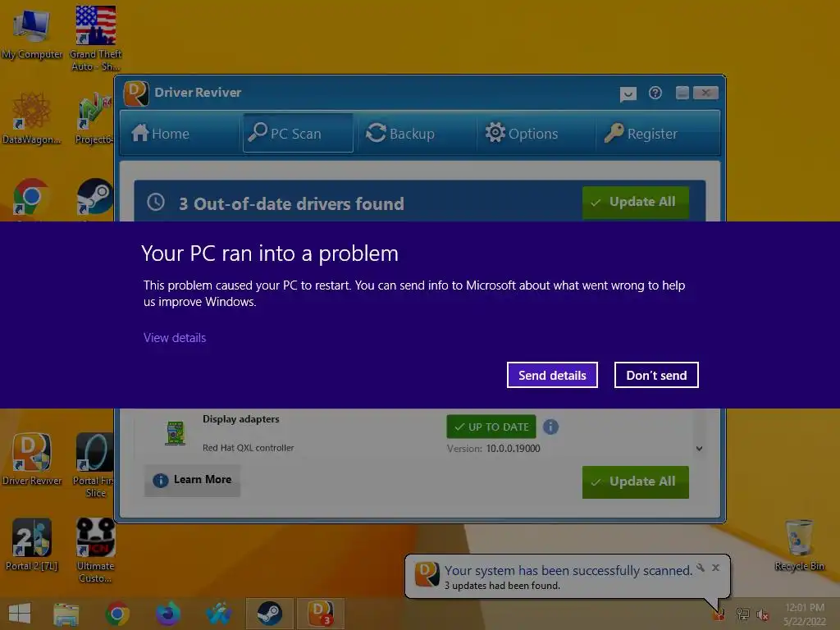Open Google Chrome desktop shortcut
The image size is (840, 630).
pyautogui.click(x=31, y=199)
